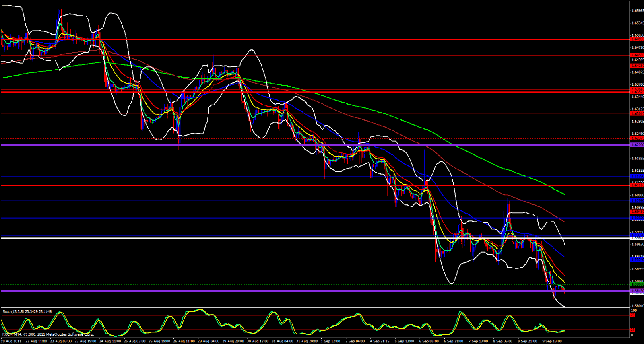Select the red 1.63010 price label
This screenshot has height=344, width=644.
tap(637, 114)
